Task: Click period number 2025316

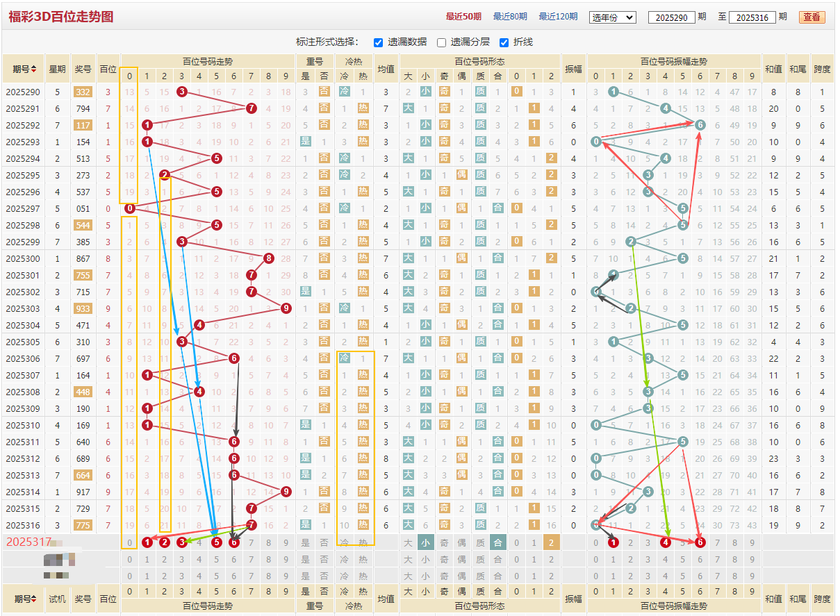Action: (x=23, y=525)
